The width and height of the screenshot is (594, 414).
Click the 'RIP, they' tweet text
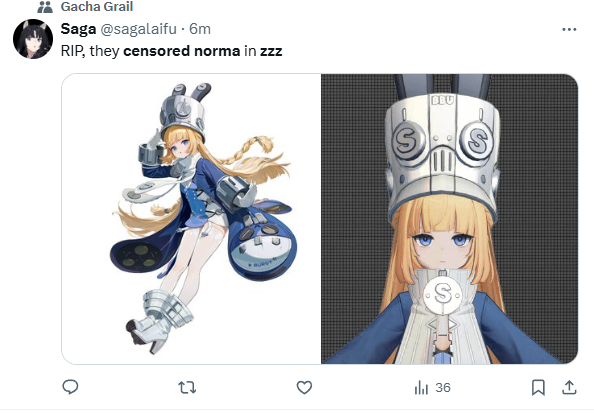90,51
